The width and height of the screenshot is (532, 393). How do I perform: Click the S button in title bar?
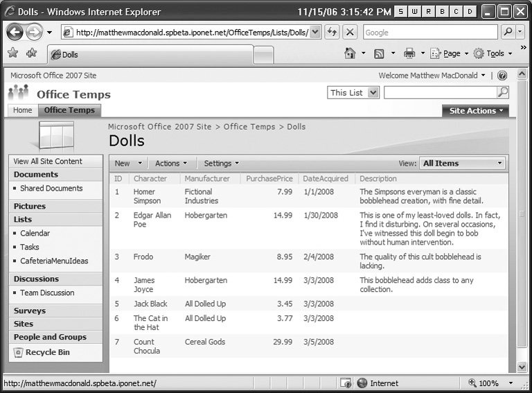point(400,12)
